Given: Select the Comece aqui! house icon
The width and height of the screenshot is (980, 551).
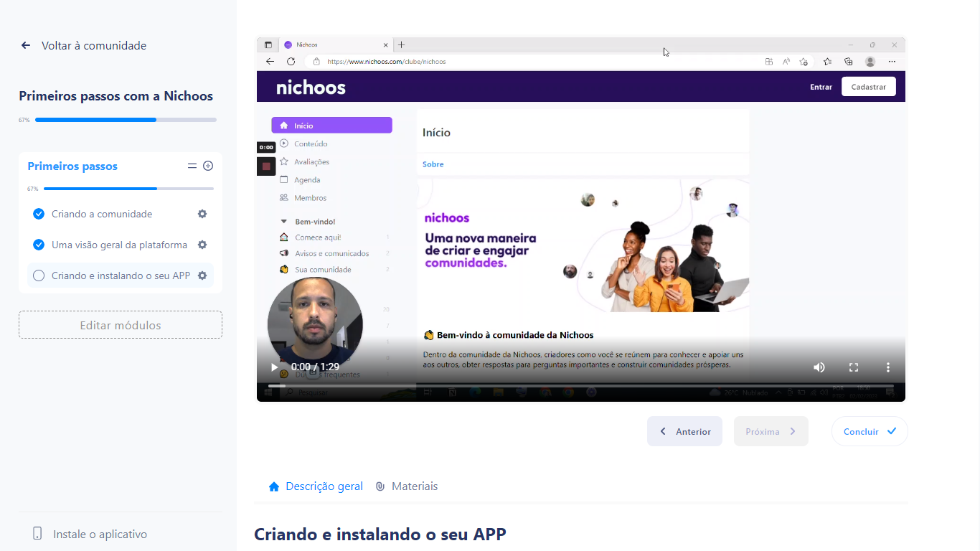Looking at the screenshot, I should [283, 237].
